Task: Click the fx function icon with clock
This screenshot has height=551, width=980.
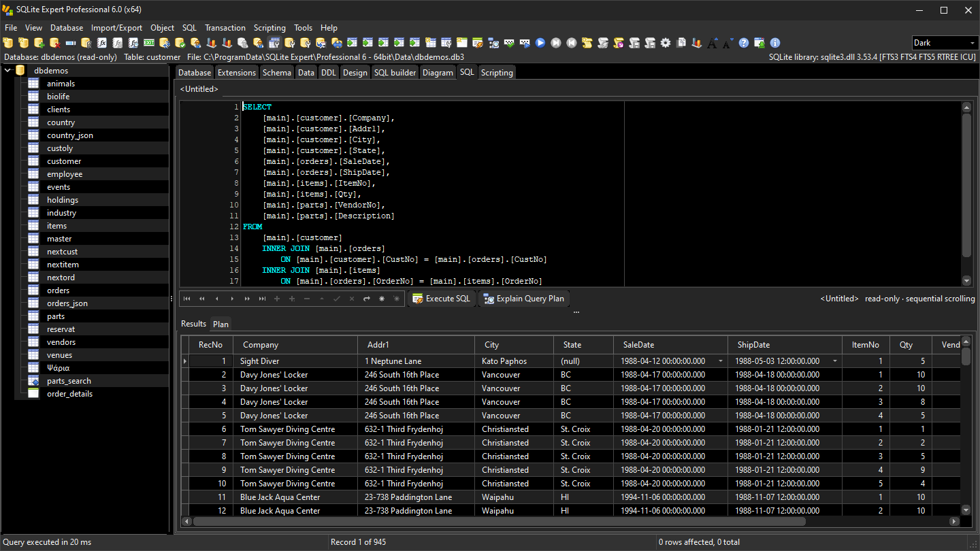Action: 133,43
